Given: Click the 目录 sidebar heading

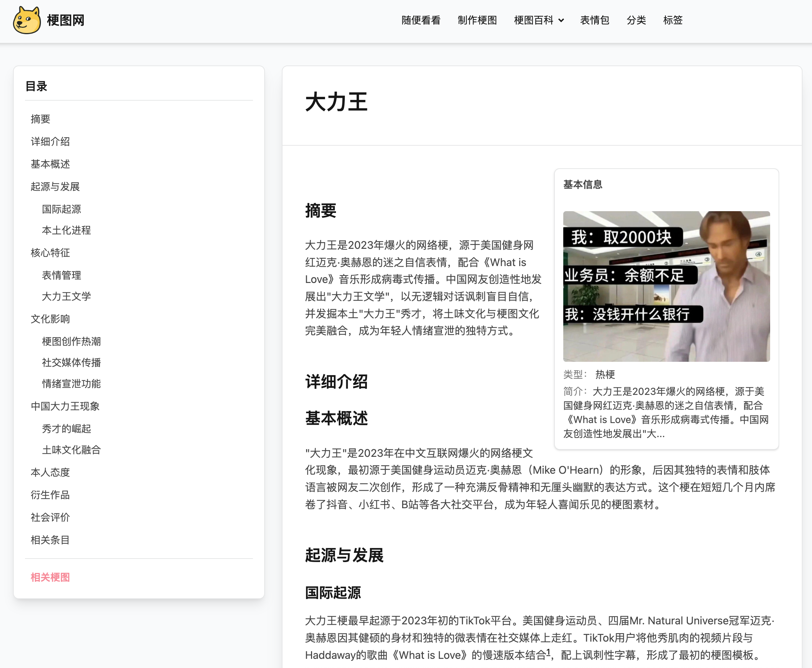Looking at the screenshot, I should (36, 86).
